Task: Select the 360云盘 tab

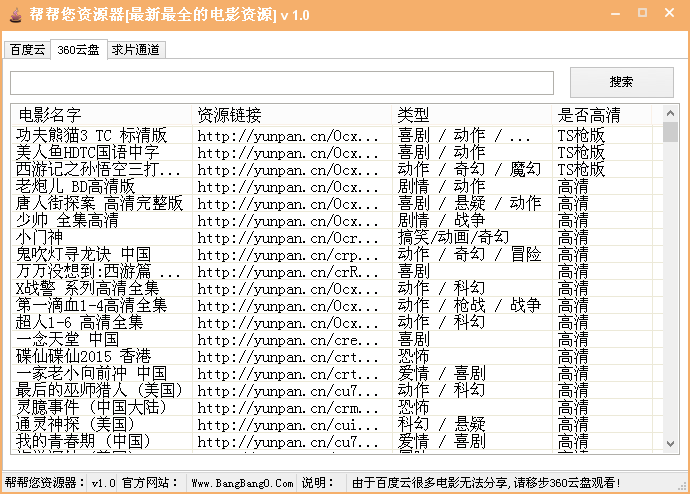Action: [78, 50]
